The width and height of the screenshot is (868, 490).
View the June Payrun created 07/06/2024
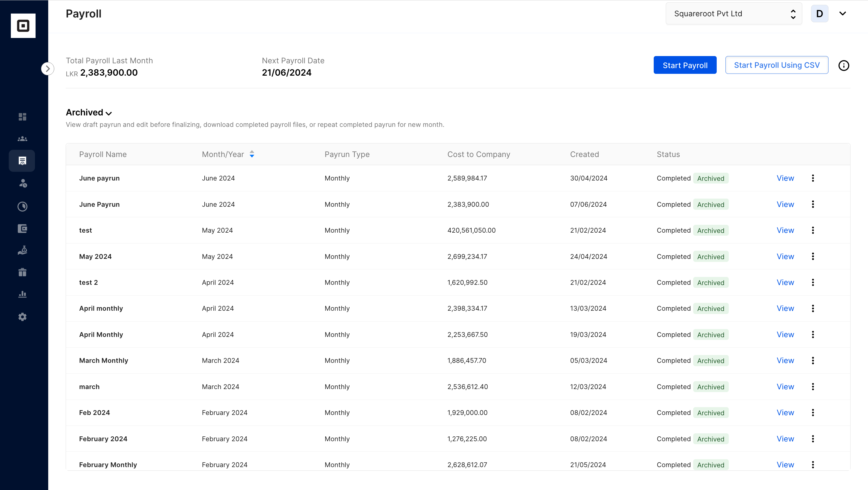785,204
